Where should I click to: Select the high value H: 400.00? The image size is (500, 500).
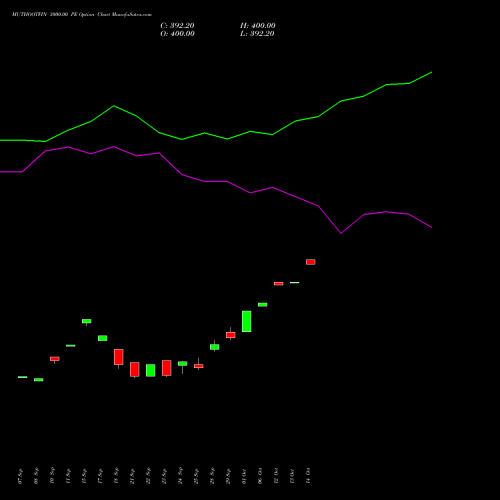click(x=258, y=26)
